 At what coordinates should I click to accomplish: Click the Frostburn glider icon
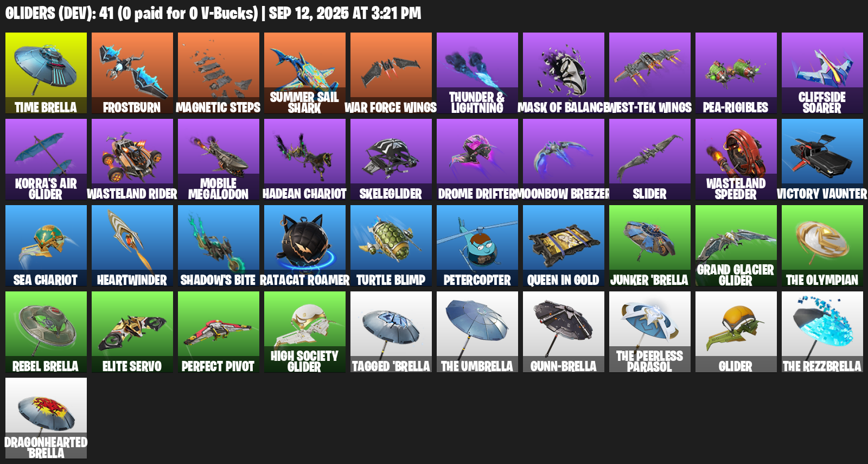[132, 73]
